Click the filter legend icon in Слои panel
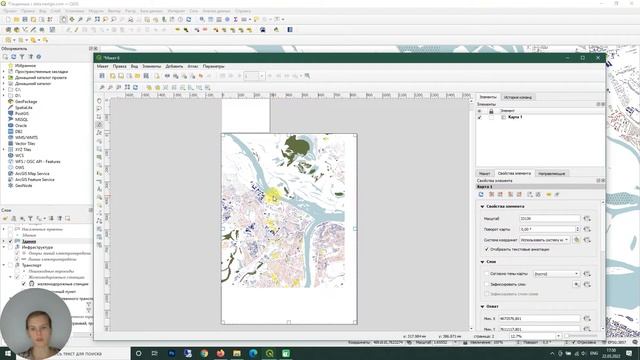 coord(30,219)
